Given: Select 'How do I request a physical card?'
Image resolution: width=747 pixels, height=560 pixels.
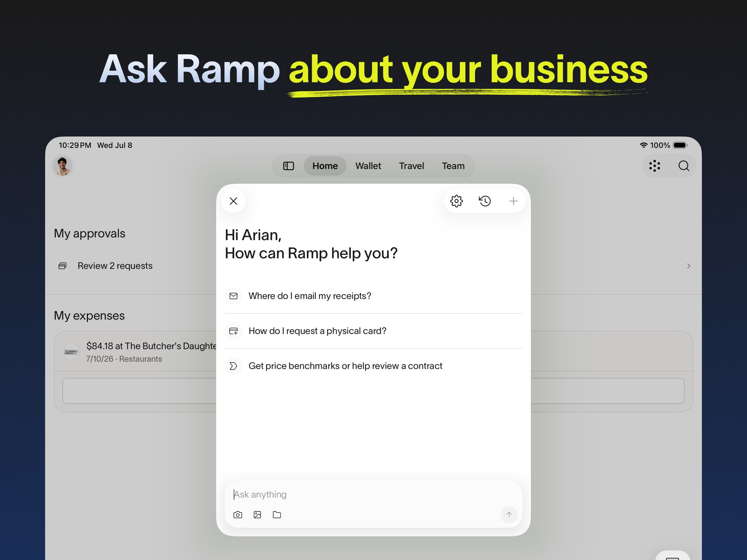Looking at the screenshot, I should coord(373,331).
